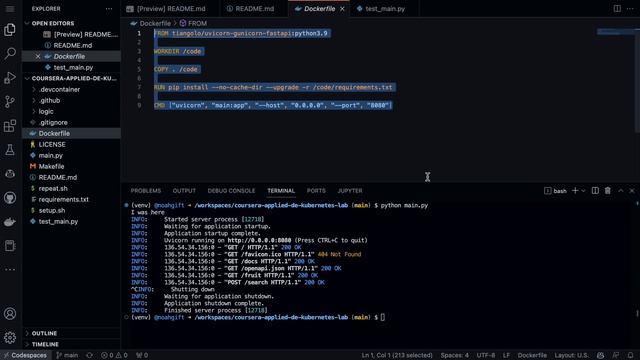This screenshot has width=640, height=360.
Task: Open the Codespaces remote indicator
Action: click(x=25, y=355)
